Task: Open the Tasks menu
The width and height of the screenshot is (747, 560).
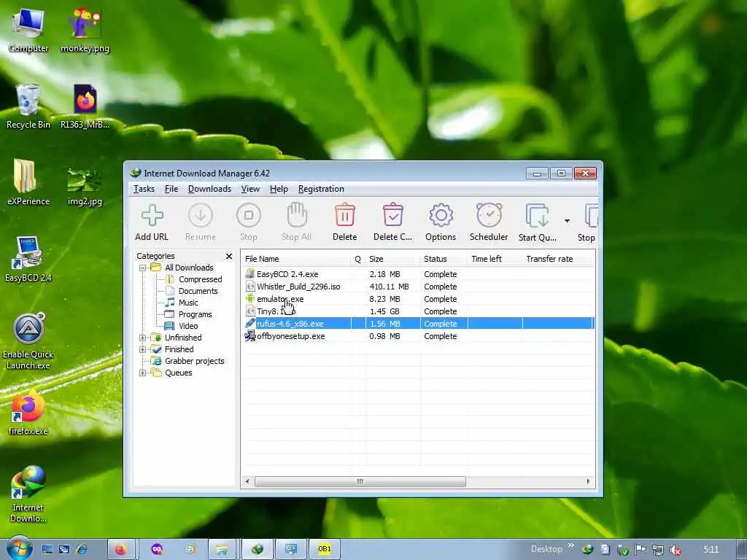Action: tap(144, 189)
